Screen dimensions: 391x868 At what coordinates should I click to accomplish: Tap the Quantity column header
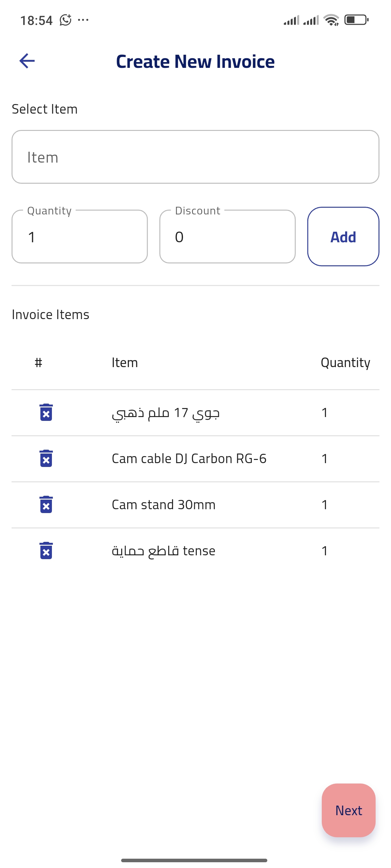pyautogui.click(x=345, y=363)
